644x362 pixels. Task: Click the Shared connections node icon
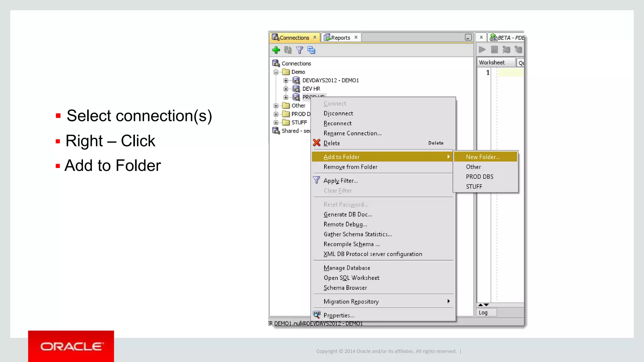click(x=276, y=130)
